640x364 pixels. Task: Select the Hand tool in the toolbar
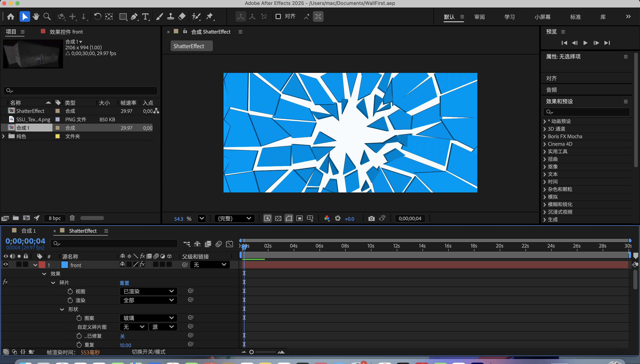(36, 16)
